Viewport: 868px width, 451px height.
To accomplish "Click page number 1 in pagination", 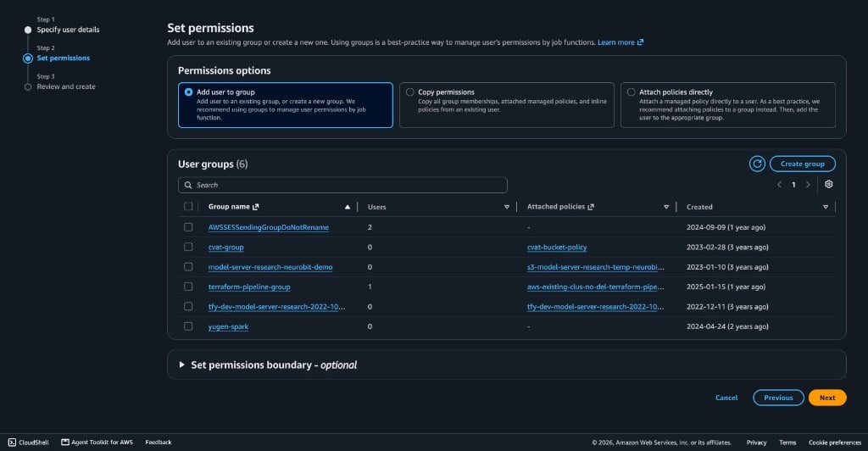I will (793, 185).
